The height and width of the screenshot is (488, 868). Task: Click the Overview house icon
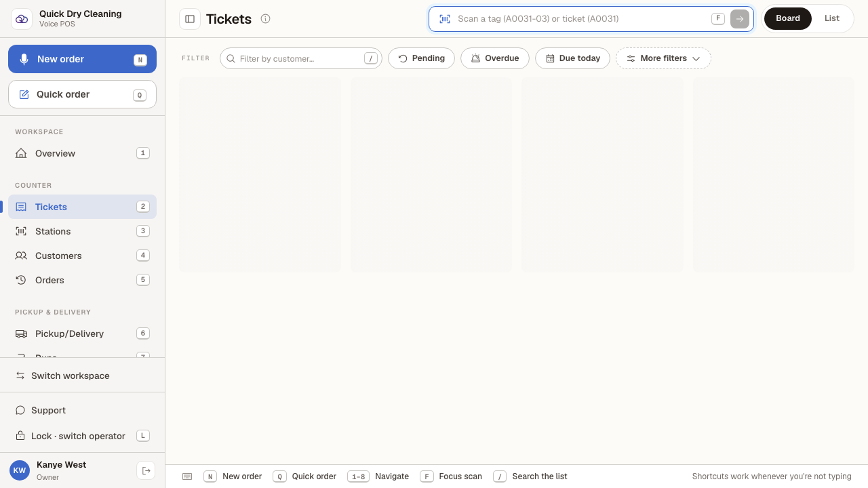[x=21, y=153]
